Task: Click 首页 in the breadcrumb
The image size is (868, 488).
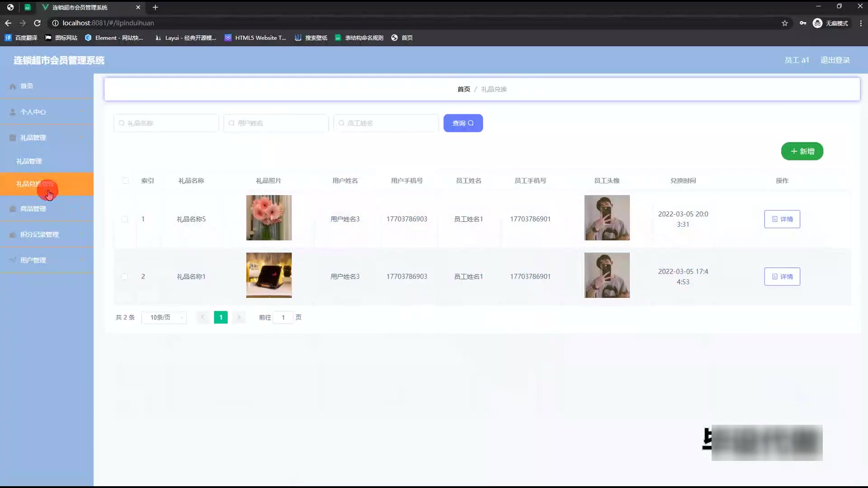Action: tap(463, 89)
